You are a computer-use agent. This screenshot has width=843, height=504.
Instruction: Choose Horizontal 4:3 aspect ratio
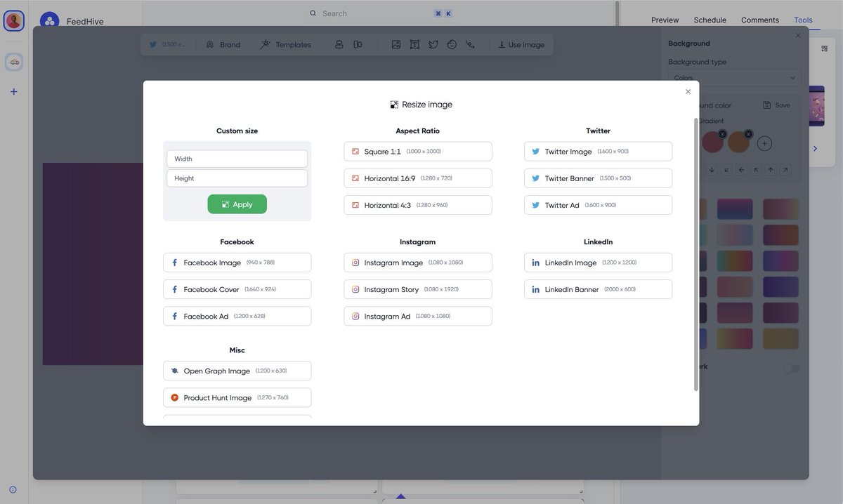tap(418, 205)
